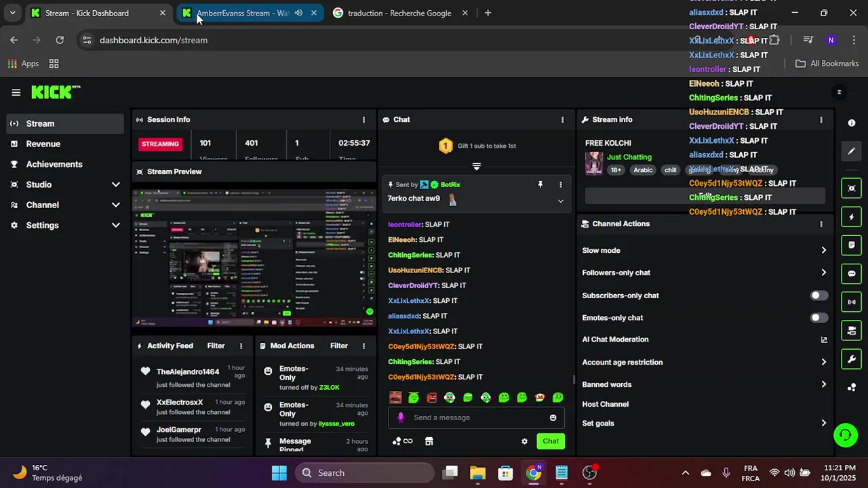
Task: Open Banned words arrow
Action: (x=823, y=384)
